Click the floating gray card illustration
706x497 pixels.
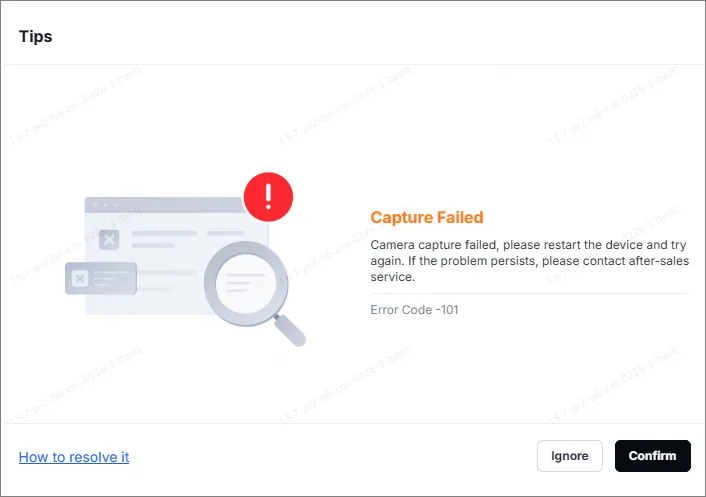101,279
